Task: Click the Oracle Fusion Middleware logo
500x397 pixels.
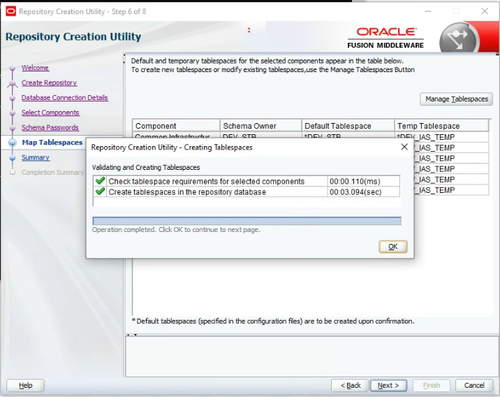Action: tap(386, 38)
